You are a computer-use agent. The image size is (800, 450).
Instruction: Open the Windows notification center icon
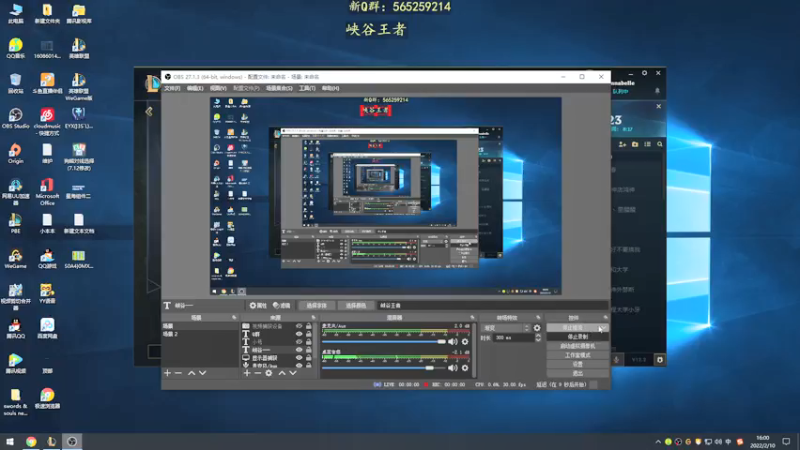[786, 442]
